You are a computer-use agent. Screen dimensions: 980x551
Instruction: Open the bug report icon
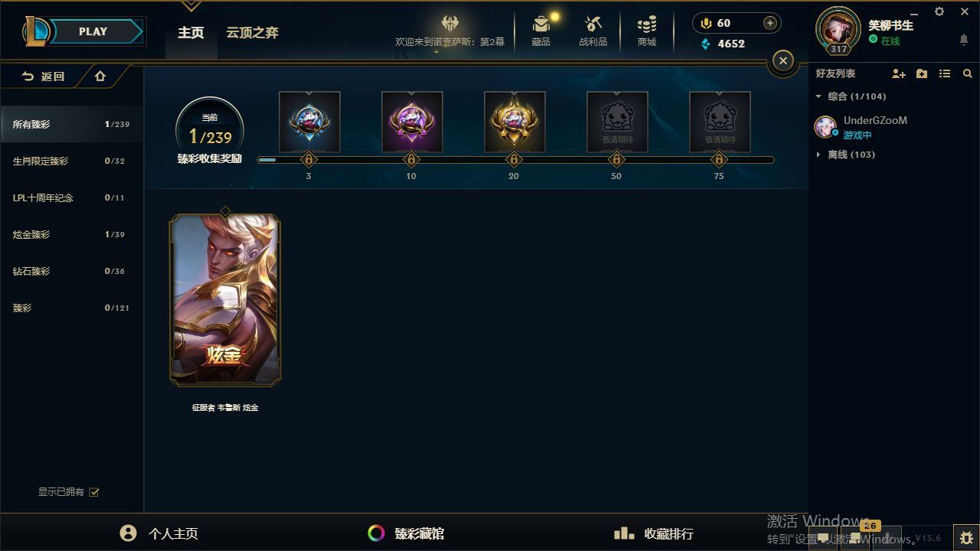(965, 537)
